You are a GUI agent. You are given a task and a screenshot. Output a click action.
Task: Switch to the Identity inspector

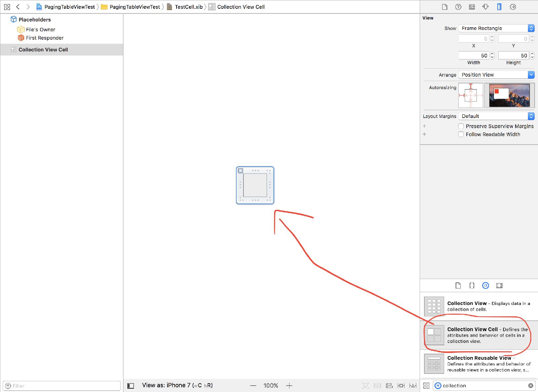point(472,7)
